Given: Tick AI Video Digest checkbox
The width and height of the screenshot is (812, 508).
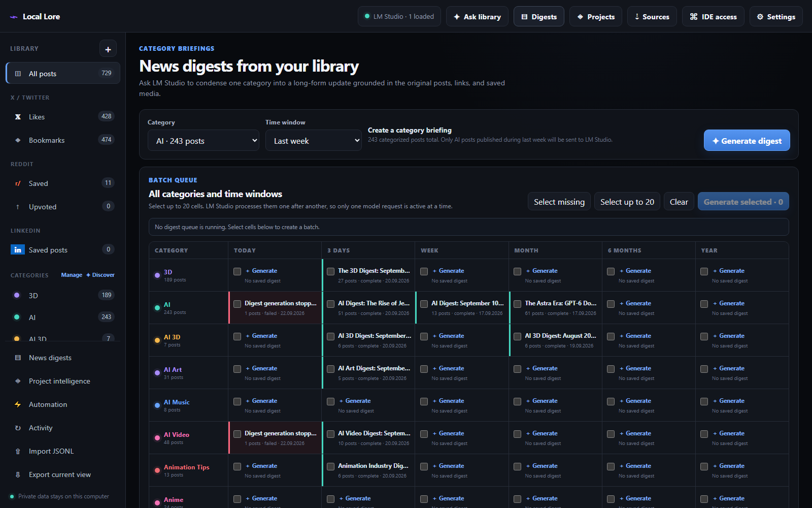Looking at the screenshot, I should coord(330,434).
